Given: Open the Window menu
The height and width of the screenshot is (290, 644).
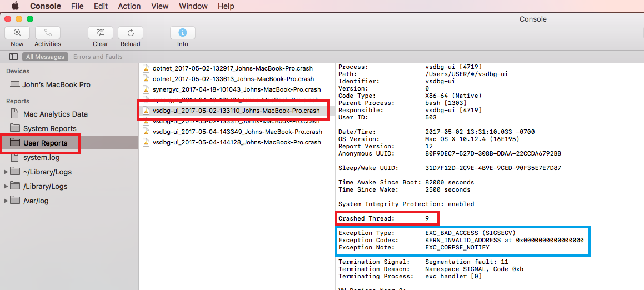Looking at the screenshot, I should click(x=193, y=6).
